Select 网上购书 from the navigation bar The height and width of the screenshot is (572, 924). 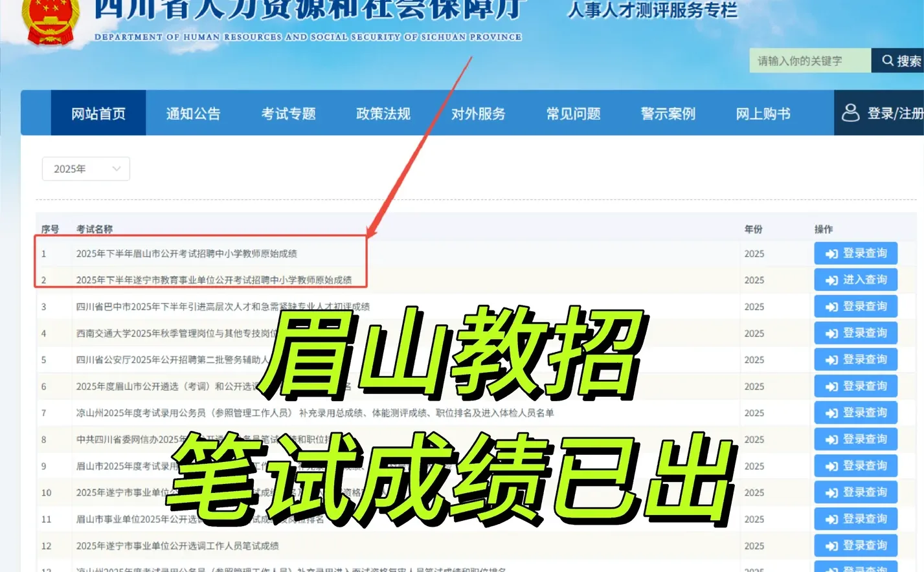[x=762, y=113]
